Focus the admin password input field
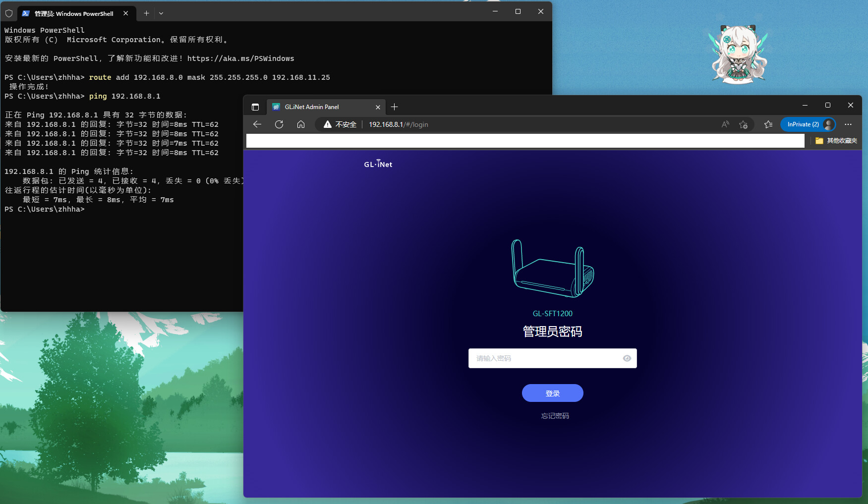 pyautogui.click(x=545, y=358)
